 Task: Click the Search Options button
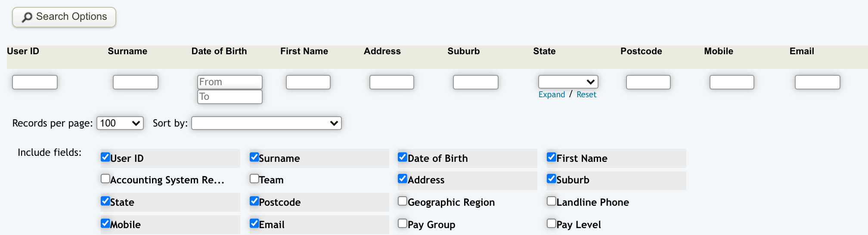tap(64, 17)
